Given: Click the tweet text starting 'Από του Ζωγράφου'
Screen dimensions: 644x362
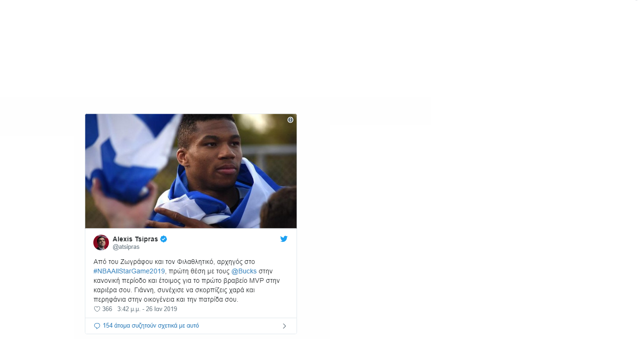Looking at the screenshot, I should 187,280.
